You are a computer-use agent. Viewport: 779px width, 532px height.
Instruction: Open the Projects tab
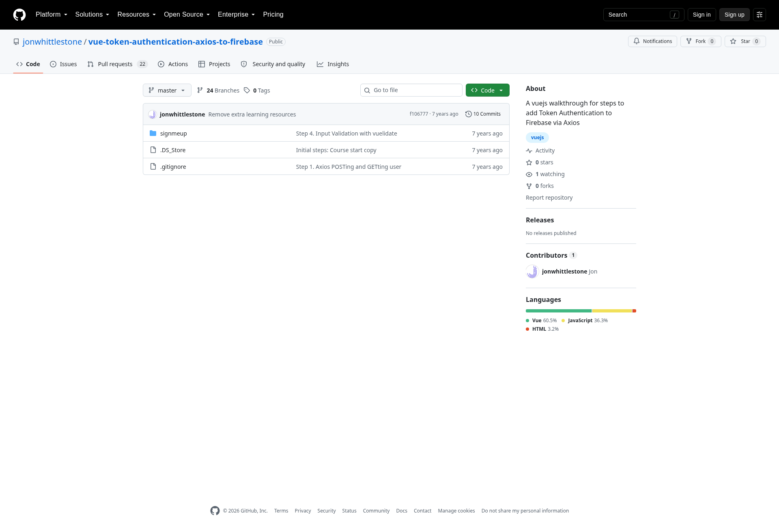214,64
